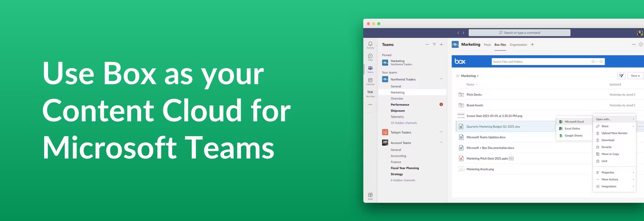Select Lock in context menu
The image size is (644, 221).
pyautogui.click(x=614, y=161)
